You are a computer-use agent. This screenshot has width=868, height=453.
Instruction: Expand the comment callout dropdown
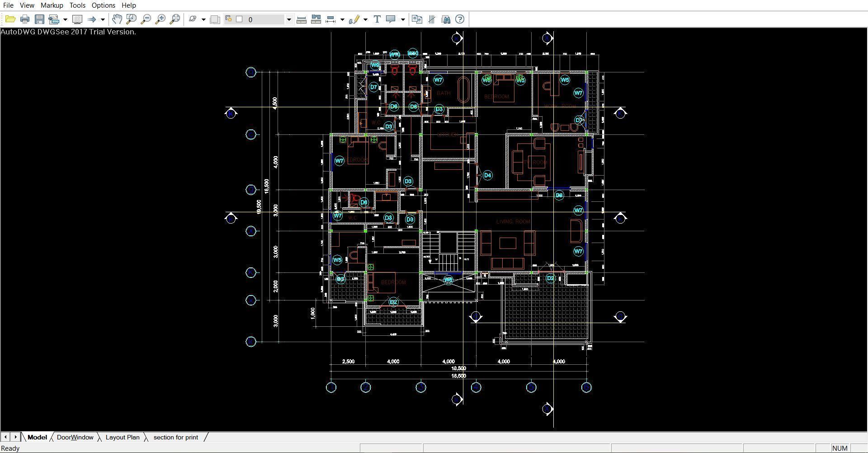(402, 19)
